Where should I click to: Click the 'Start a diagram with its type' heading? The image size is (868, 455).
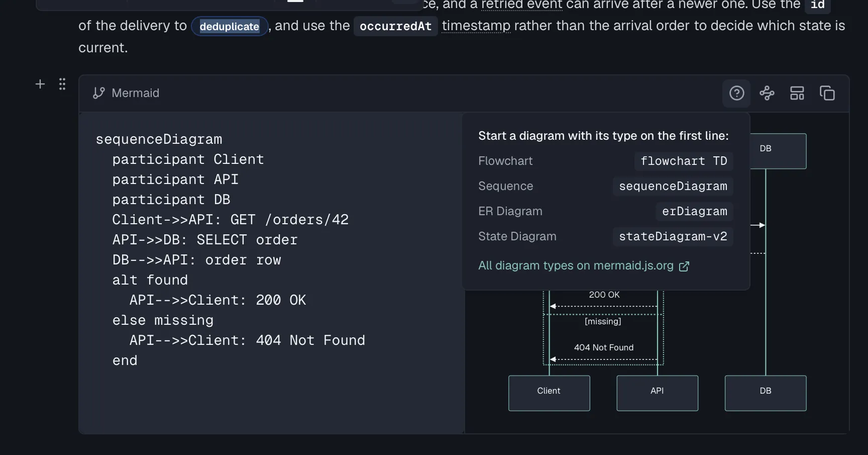pos(603,136)
